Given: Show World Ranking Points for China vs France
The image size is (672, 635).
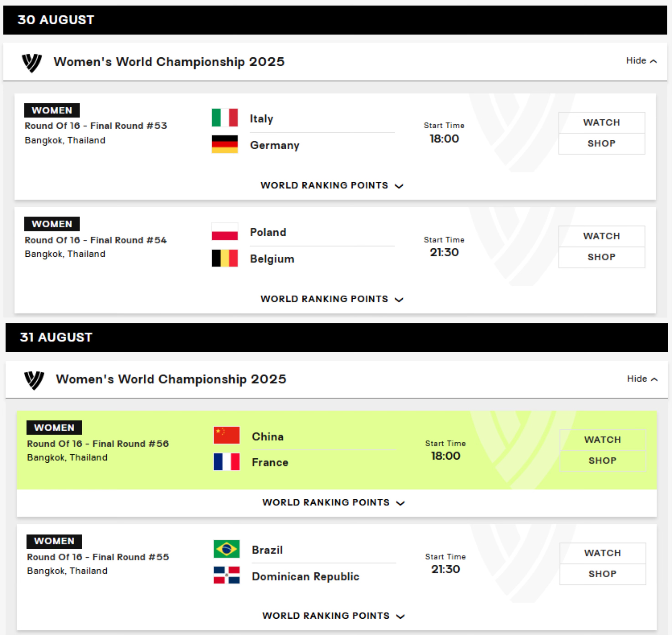Looking at the screenshot, I should 333,503.
